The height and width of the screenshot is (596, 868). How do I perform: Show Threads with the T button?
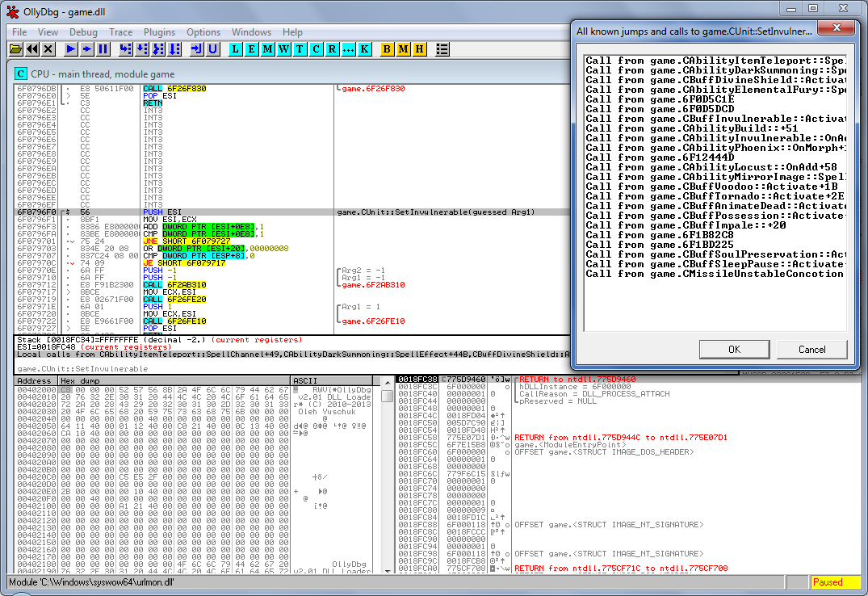click(x=300, y=49)
